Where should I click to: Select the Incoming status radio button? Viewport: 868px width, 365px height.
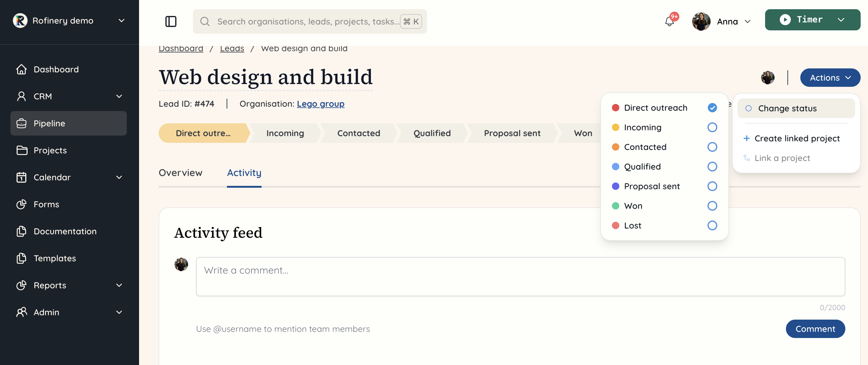point(712,127)
